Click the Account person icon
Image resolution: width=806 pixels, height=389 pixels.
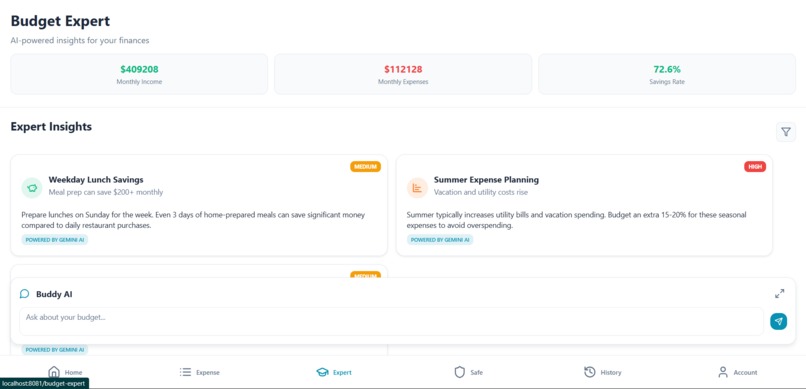(x=723, y=372)
